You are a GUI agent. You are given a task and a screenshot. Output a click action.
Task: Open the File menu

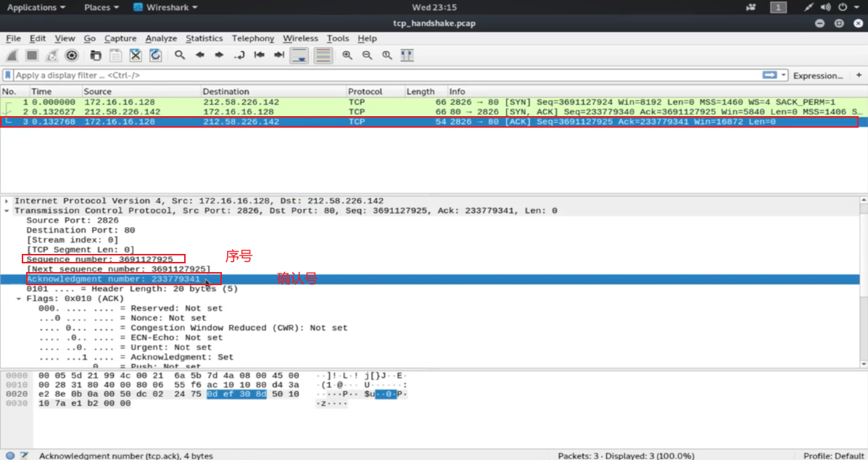13,38
